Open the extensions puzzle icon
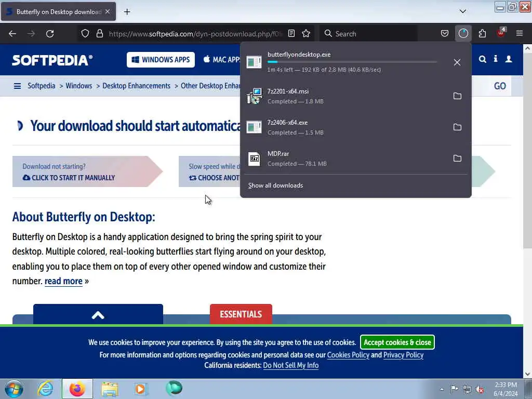532x399 pixels. (482, 34)
